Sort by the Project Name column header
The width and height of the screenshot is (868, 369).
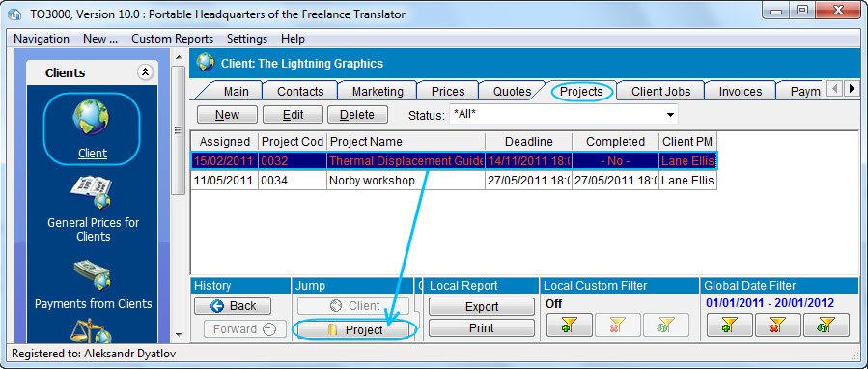(406, 142)
